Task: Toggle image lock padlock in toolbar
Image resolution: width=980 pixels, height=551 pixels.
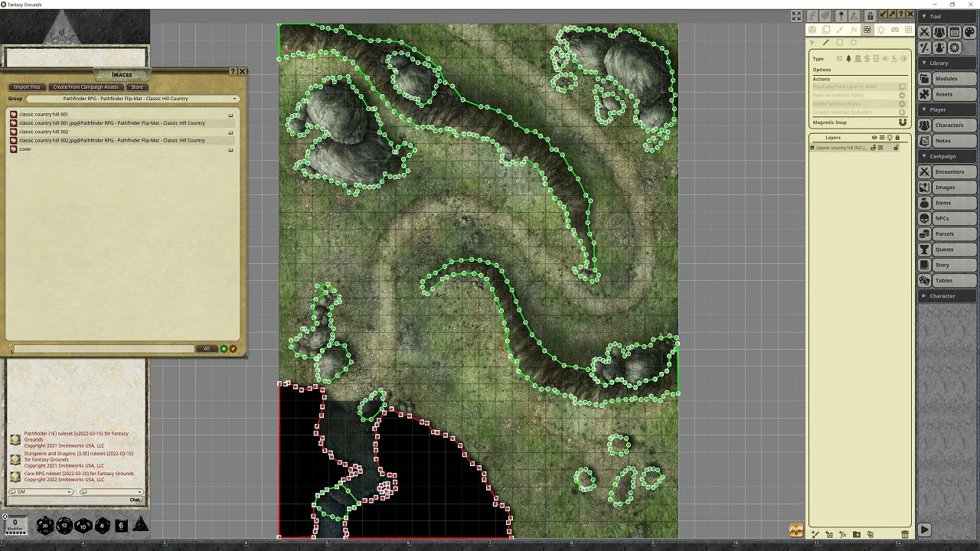Action: [x=870, y=15]
